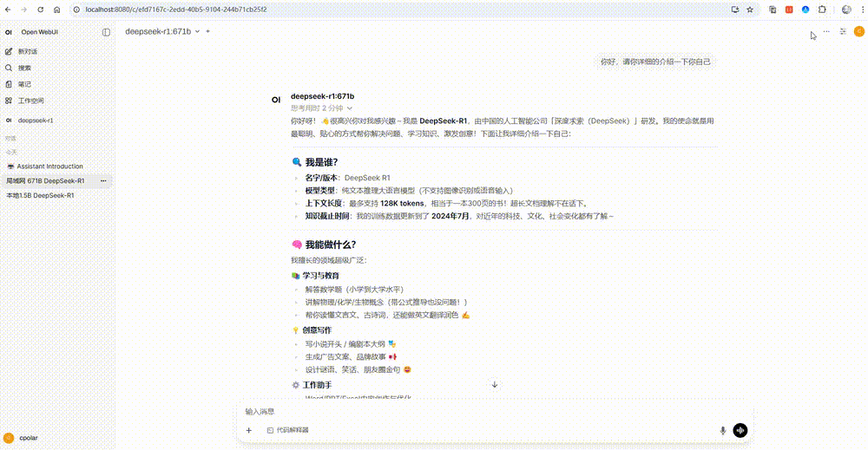
Task: Add another model with the plus button
Action: 208,31
